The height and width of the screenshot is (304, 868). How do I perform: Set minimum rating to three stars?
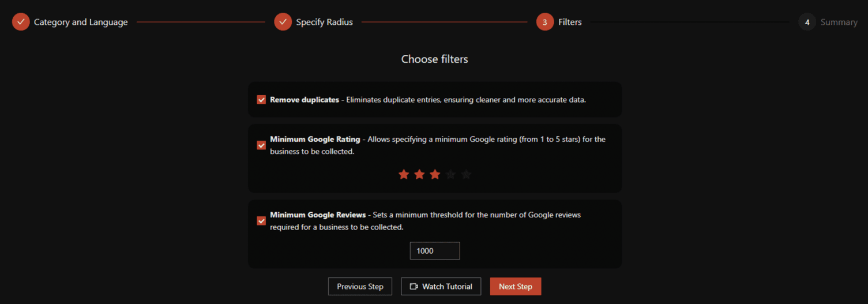point(435,174)
